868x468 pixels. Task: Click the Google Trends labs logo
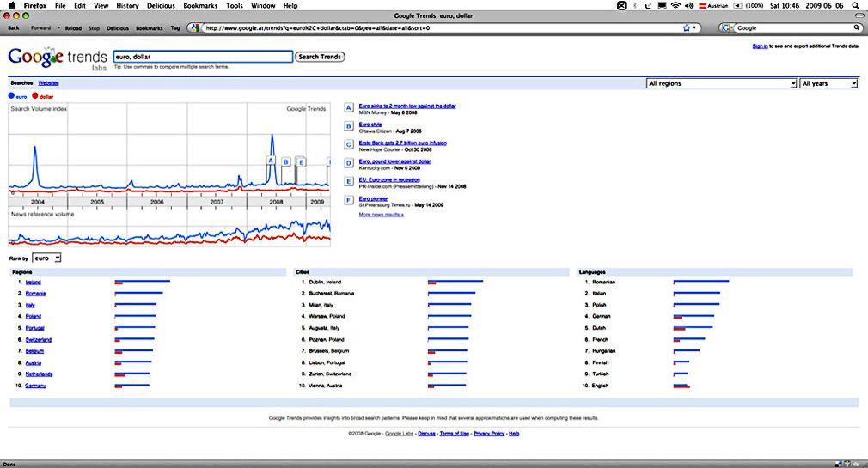[x=58, y=58]
